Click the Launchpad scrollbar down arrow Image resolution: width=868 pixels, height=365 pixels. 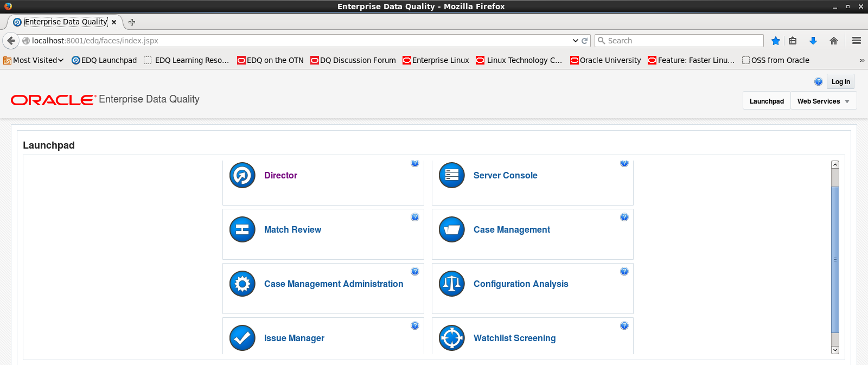tap(835, 350)
